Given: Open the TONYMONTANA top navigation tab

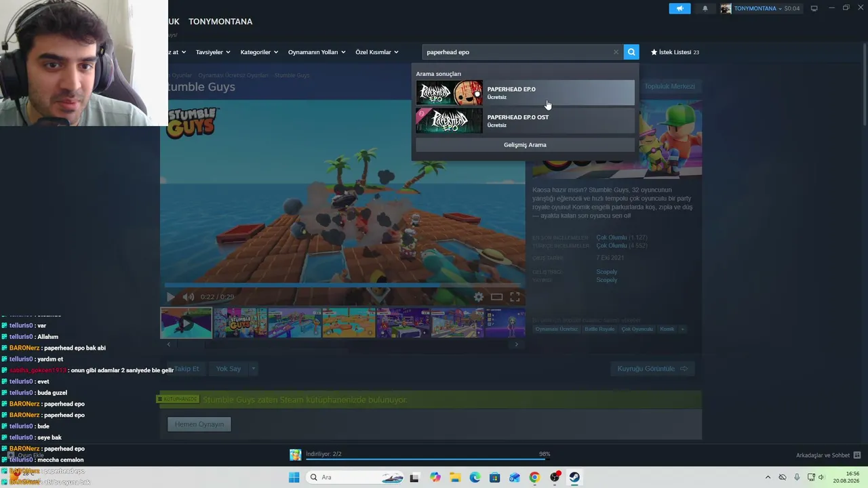Looking at the screenshot, I should tap(220, 22).
